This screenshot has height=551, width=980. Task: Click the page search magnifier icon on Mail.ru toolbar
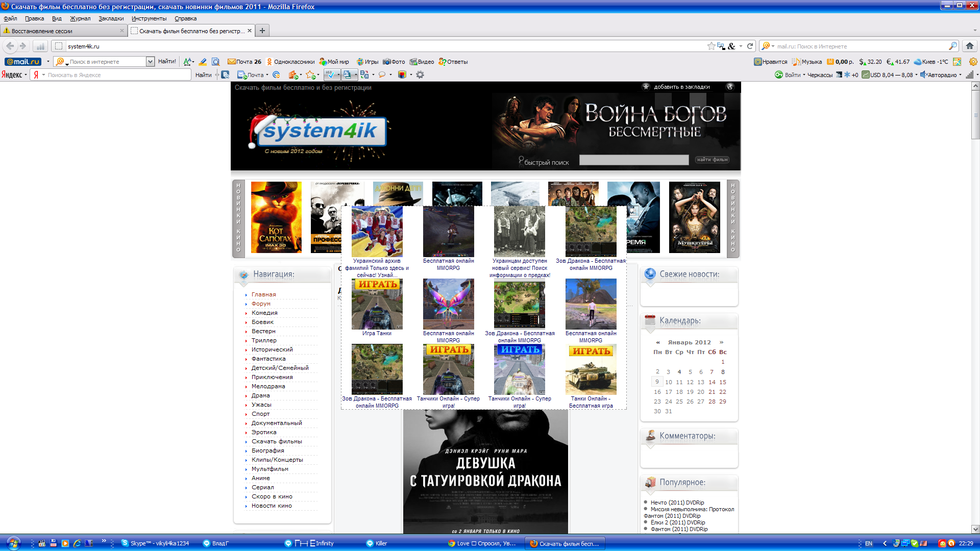(216, 62)
